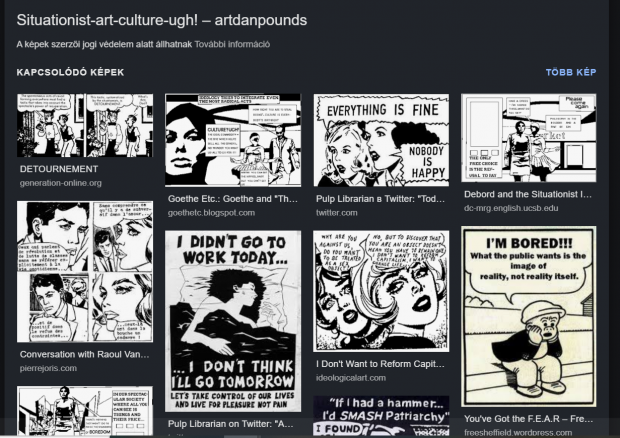Open the Boredom spectacular society comic thumbnail
The height and width of the screenshot is (438, 620).
(x=85, y=411)
